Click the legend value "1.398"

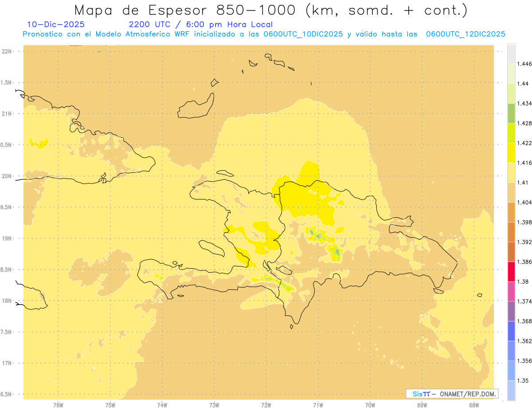point(525,222)
